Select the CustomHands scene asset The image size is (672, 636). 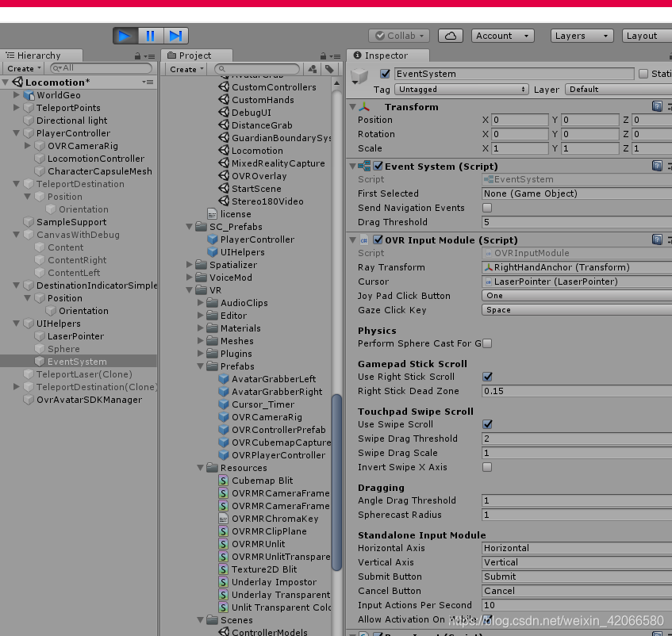[x=263, y=100]
